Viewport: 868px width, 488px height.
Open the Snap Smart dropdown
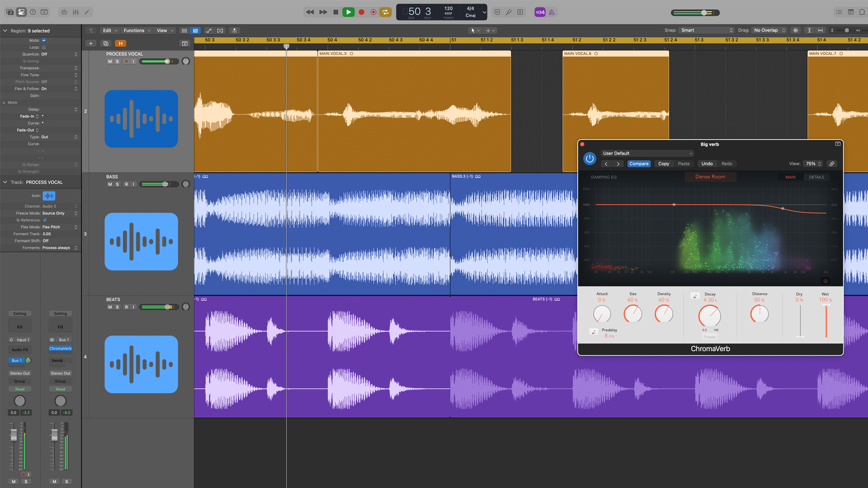(707, 30)
